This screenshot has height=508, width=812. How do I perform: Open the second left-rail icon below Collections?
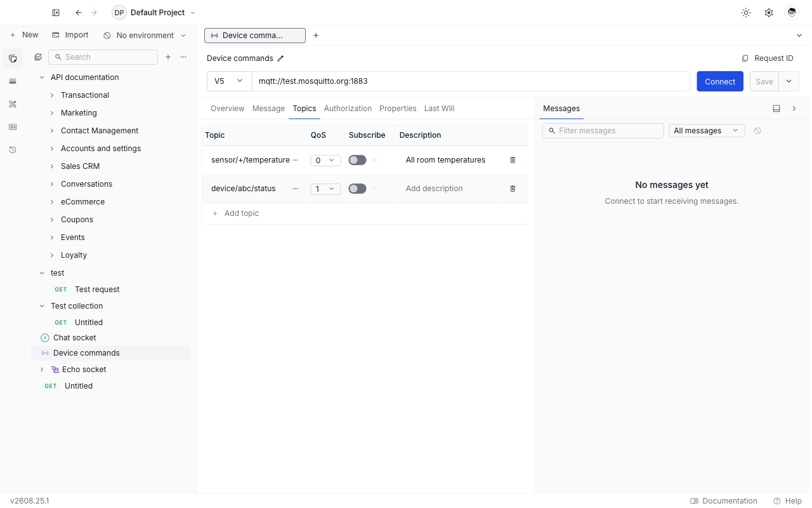tap(13, 81)
